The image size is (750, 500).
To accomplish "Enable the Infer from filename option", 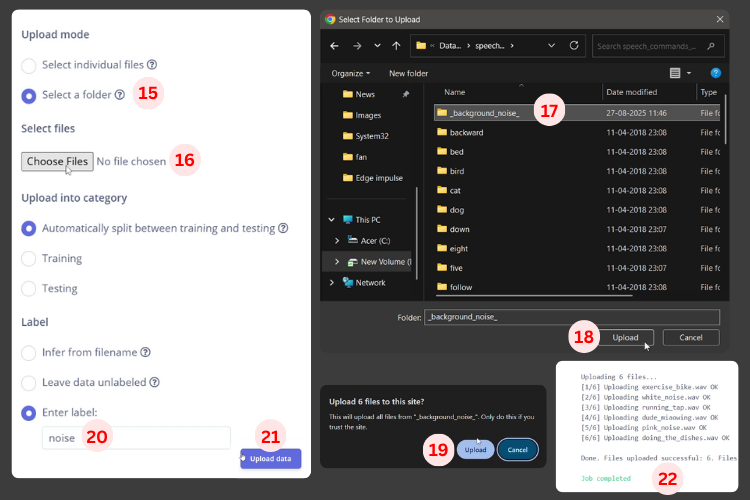I will (29, 352).
